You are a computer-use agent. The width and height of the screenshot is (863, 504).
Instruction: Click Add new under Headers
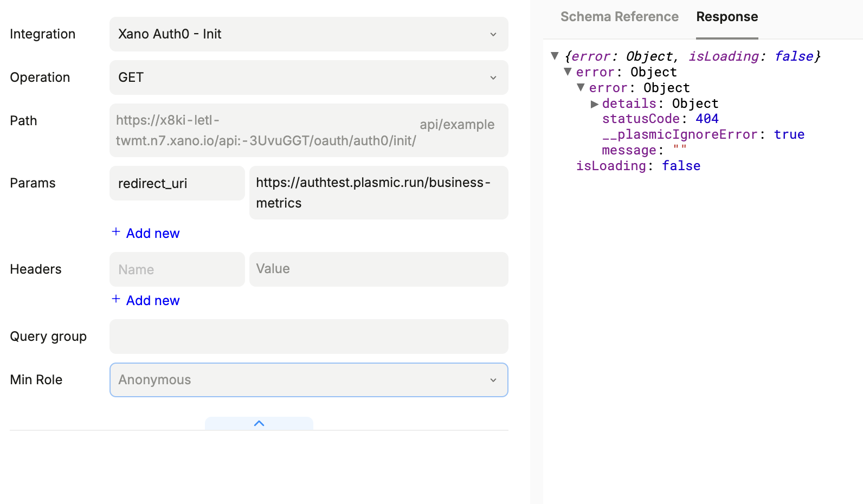tap(152, 301)
